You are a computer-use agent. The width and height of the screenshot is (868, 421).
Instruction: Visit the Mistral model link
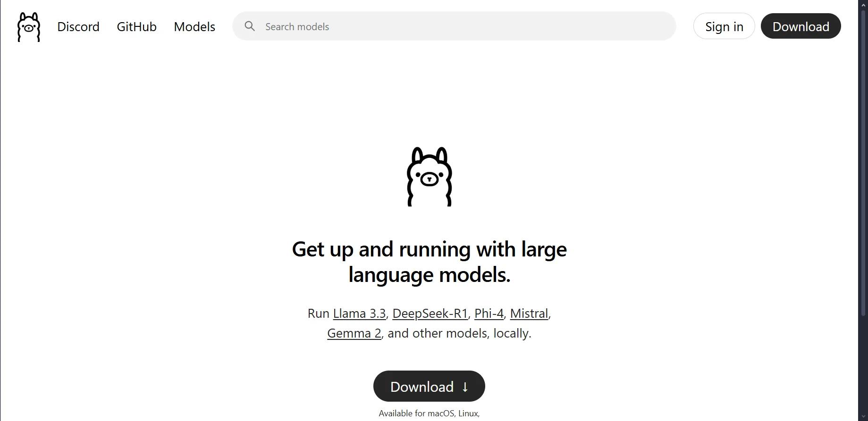[529, 314]
